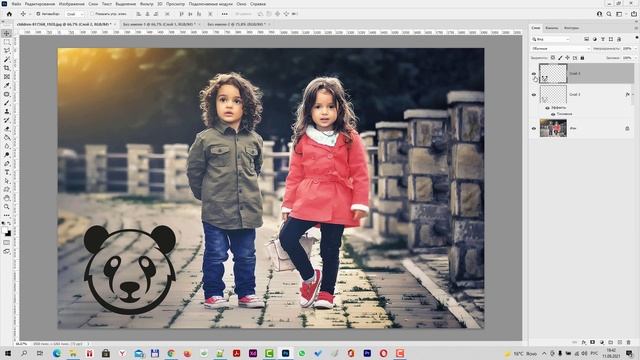Select the History Brush tool

[x=7, y=120]
